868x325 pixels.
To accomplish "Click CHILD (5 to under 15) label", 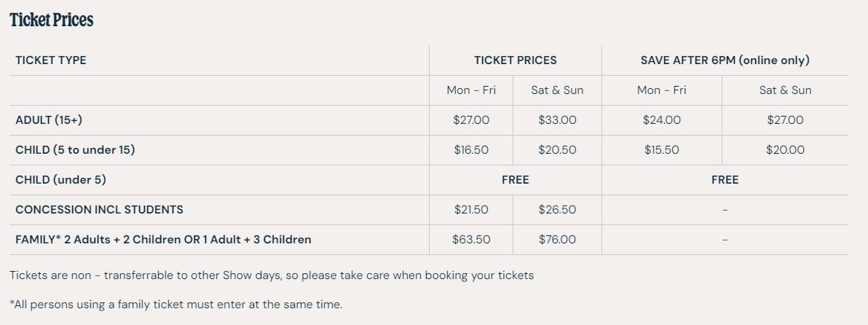I will [75, 150].
